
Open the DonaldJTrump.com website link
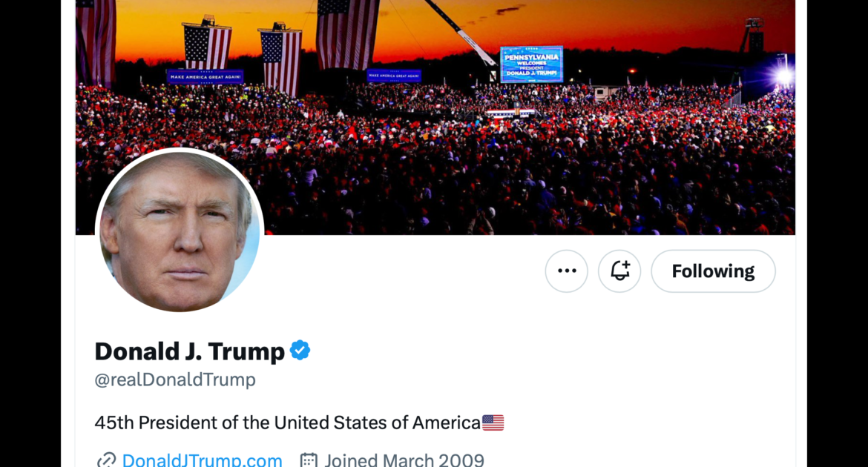pos(202,460)
